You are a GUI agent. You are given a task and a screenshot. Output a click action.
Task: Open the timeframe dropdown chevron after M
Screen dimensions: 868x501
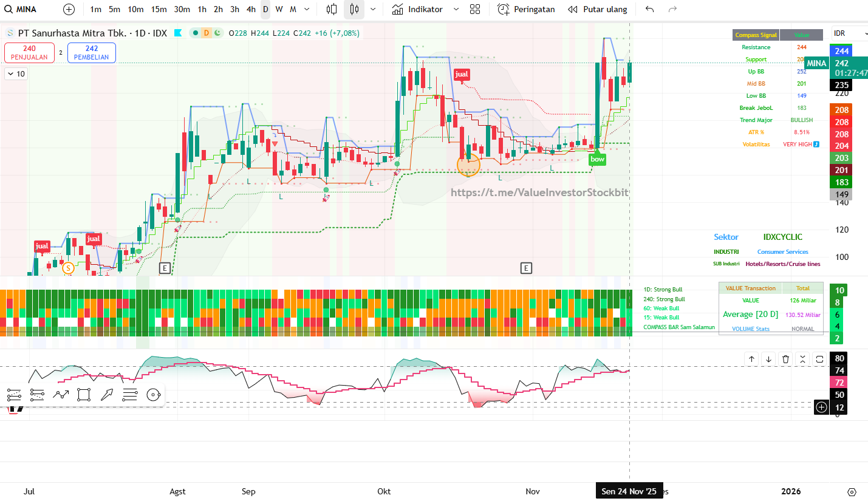(x=307, y=9)
